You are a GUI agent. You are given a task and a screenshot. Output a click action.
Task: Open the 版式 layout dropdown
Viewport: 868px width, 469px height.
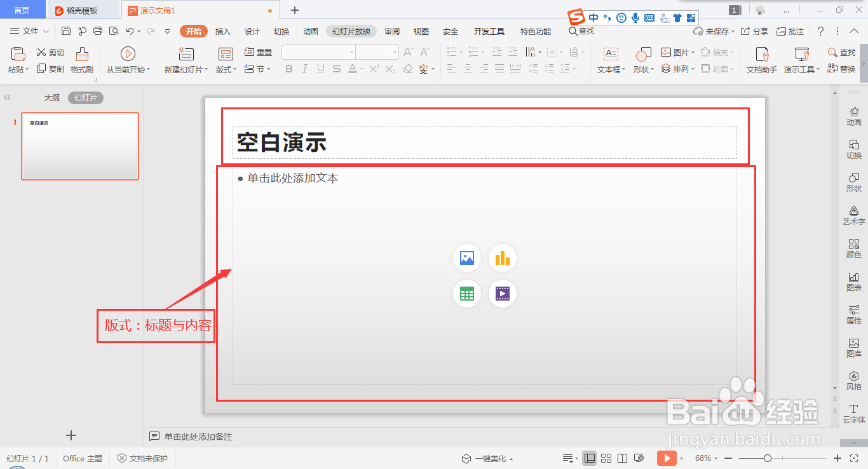coord(224,69)
